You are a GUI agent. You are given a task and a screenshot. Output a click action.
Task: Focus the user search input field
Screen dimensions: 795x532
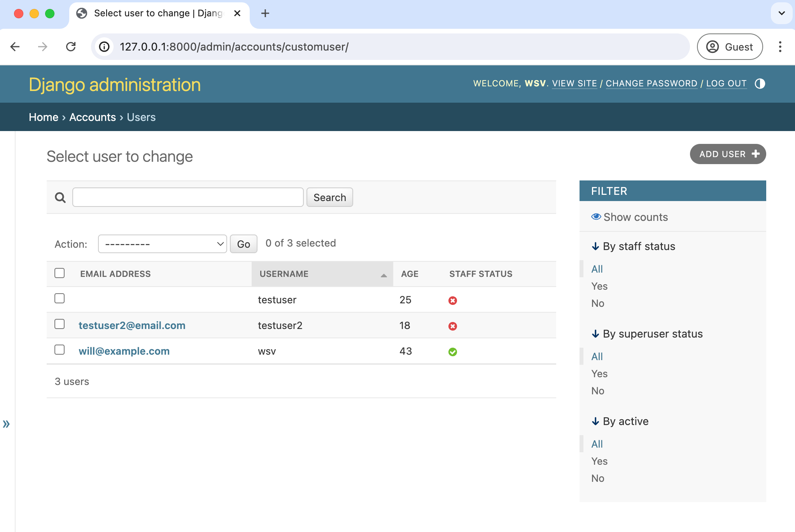click(188, 198)
